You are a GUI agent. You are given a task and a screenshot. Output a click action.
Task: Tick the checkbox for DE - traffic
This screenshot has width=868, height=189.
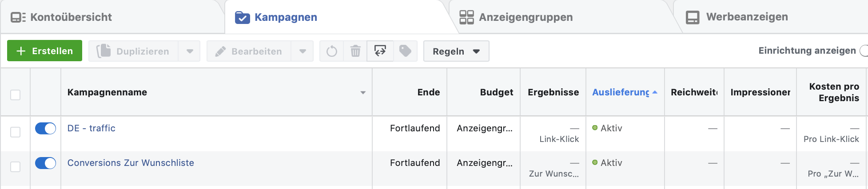coord(16,132)
